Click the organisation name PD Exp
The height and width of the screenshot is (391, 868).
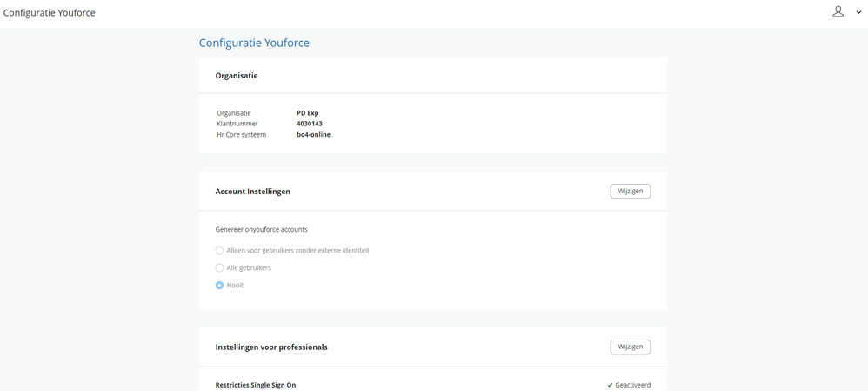pos(308,113)
